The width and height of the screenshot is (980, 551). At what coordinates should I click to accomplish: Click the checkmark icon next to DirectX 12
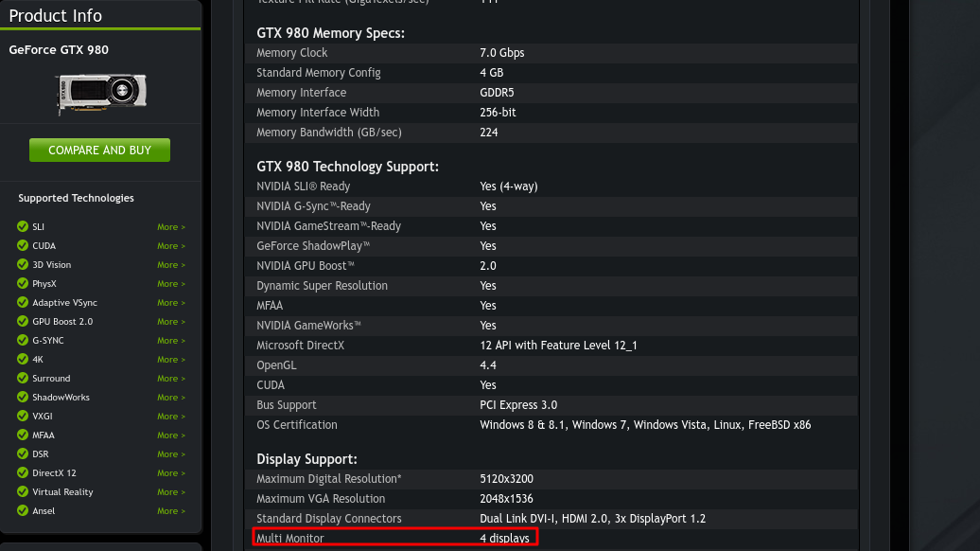[23, 472]
